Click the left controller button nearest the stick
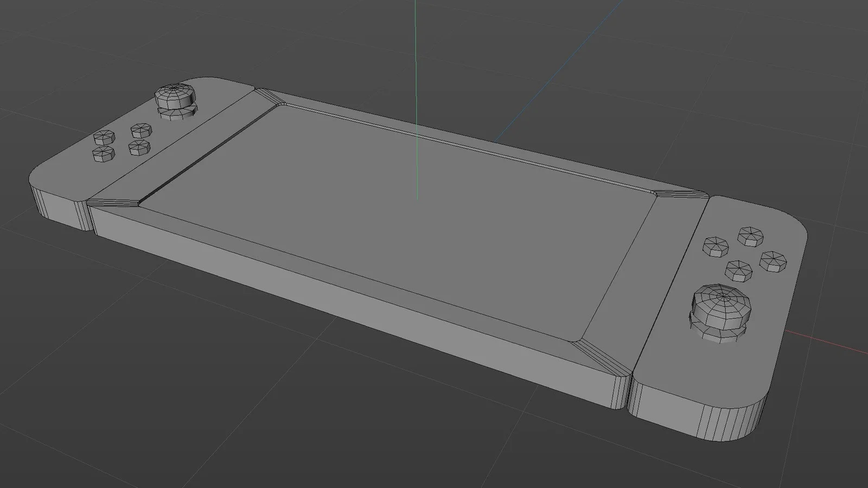The width and height of the screenshot is (868, 488). 140,130
